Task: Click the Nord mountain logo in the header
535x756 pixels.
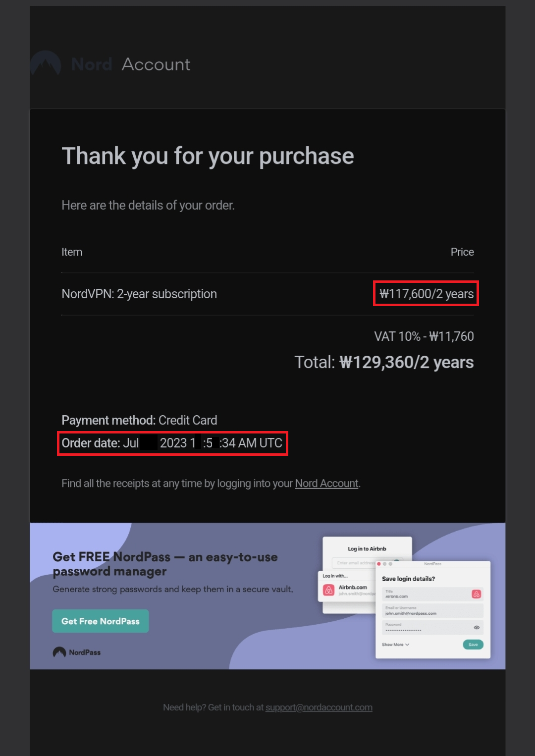Action: (46, 64)
